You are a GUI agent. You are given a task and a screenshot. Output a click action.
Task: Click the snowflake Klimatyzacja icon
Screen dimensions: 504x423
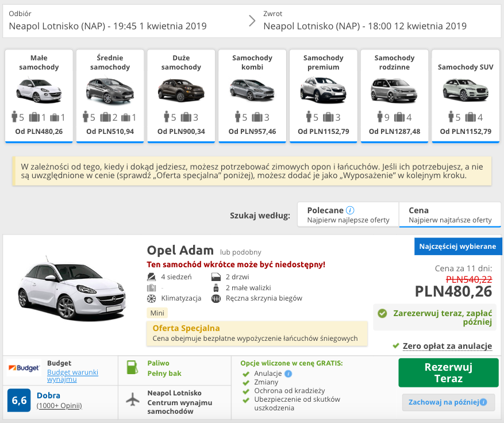pyautogui.click(x=151, y=298)
